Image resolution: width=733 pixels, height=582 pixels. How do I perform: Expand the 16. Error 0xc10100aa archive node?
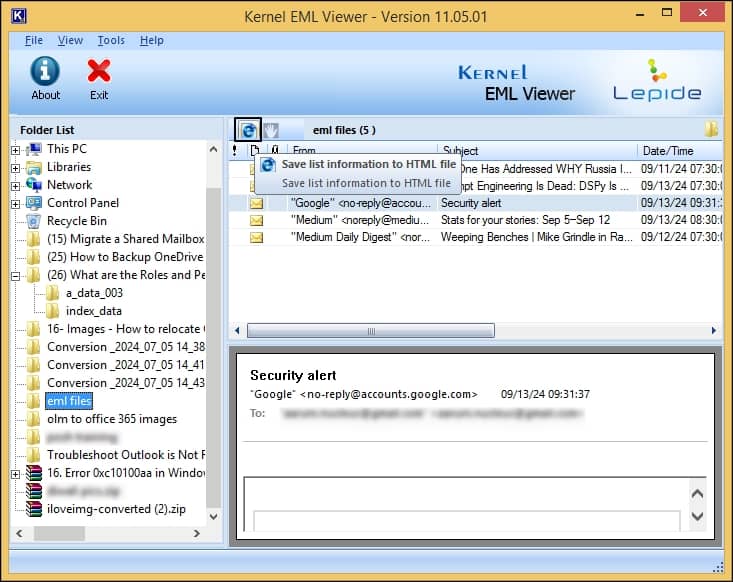click(x=15, y=474)
